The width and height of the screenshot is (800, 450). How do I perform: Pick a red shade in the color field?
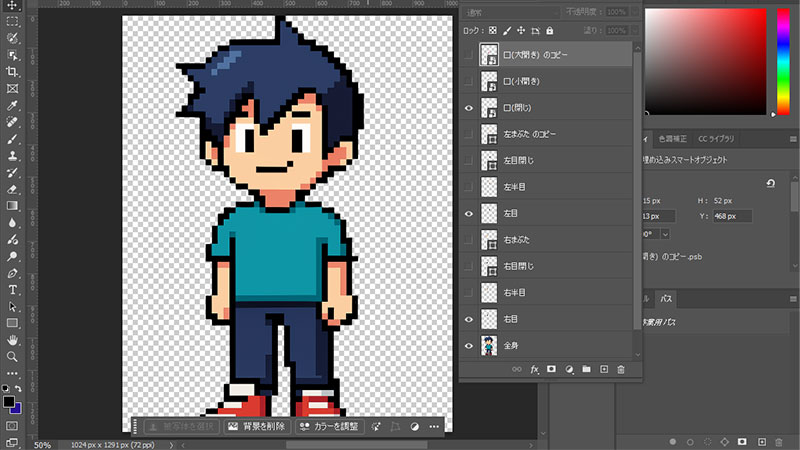click(x=706, y=62)
